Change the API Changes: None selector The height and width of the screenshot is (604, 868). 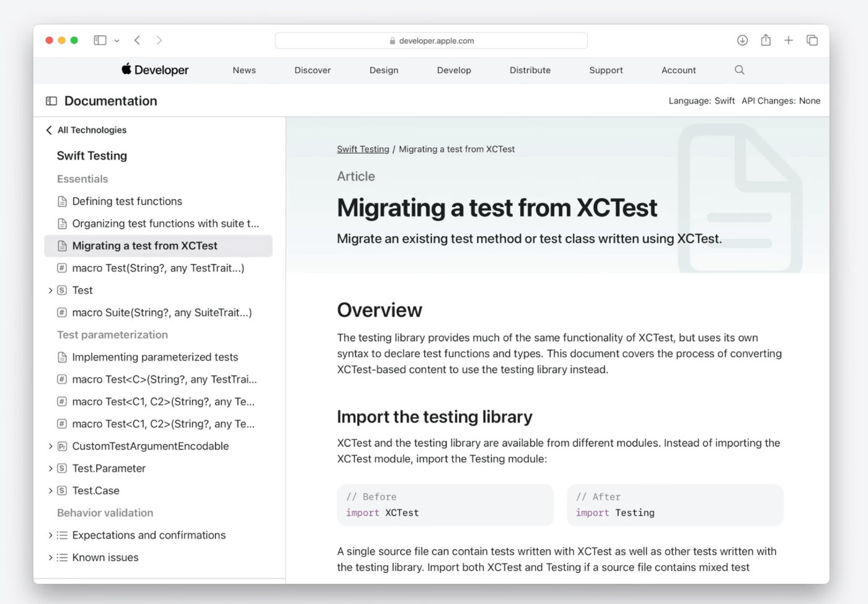coord(781,101)
